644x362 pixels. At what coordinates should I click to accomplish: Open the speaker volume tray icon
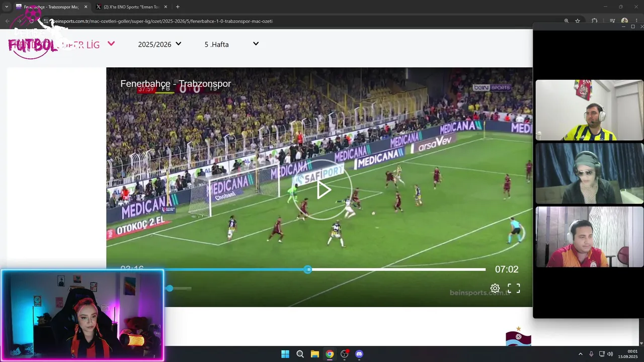[x=610, y=354]
